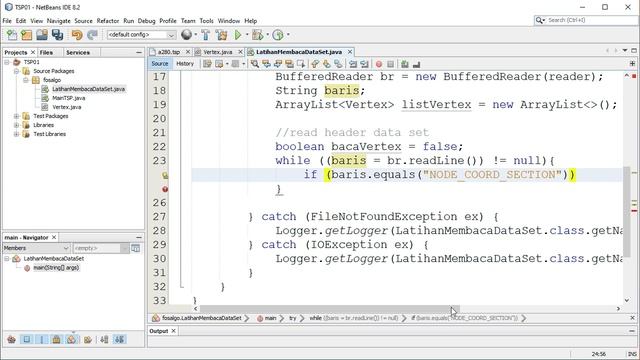Viewport: 640px width, 360px height.
Task: Open the Debug menu
Action: pyautogui.click(x=147, y=21)
